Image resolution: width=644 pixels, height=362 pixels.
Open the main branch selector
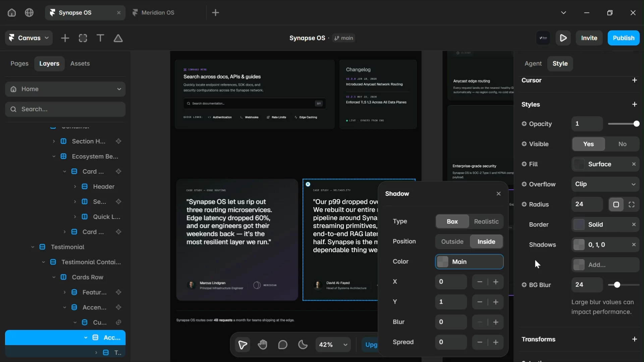click(x=344, y=38)
